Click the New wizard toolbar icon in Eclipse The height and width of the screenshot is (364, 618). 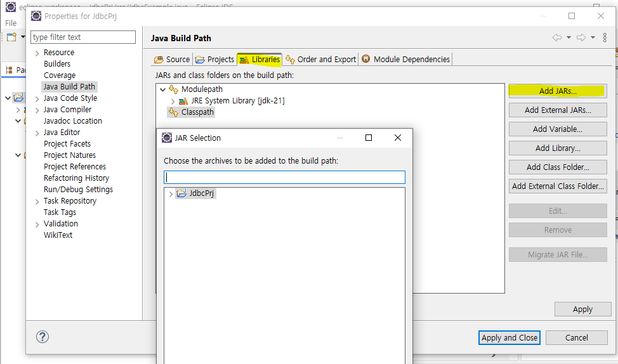tap(11, 37)
